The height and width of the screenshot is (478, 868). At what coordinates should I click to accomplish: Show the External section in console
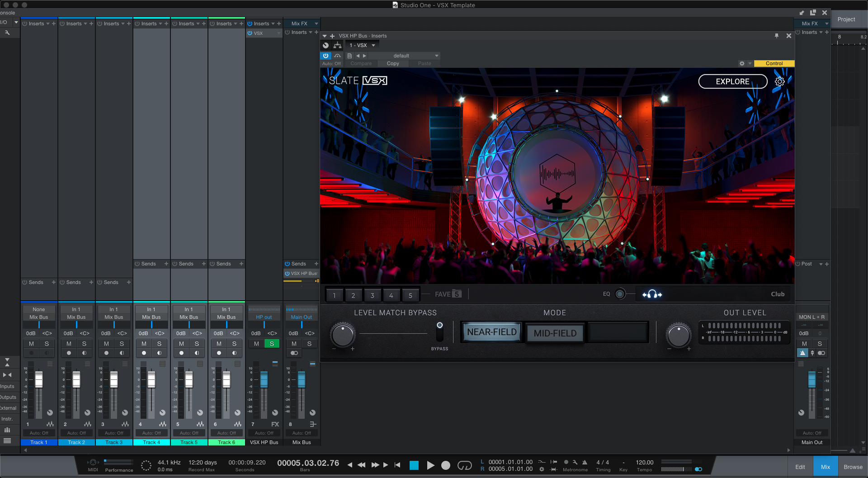pyautogui.click(x=8, y=408)
